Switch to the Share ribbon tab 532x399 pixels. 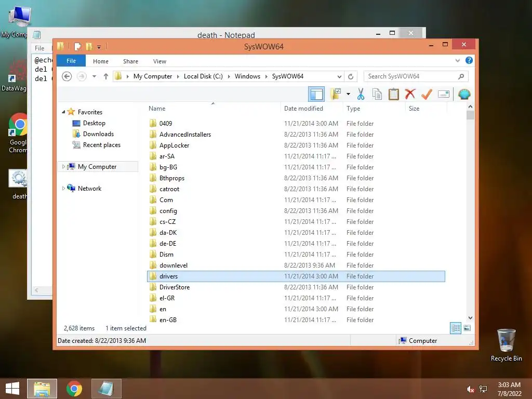click(130, 61)
